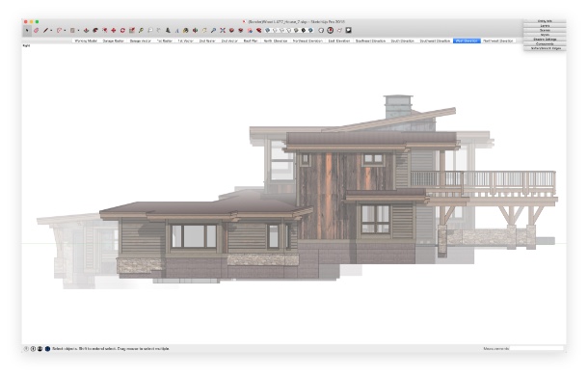
Task: Click the user-profile status bar icon
Action: [40, 349]
